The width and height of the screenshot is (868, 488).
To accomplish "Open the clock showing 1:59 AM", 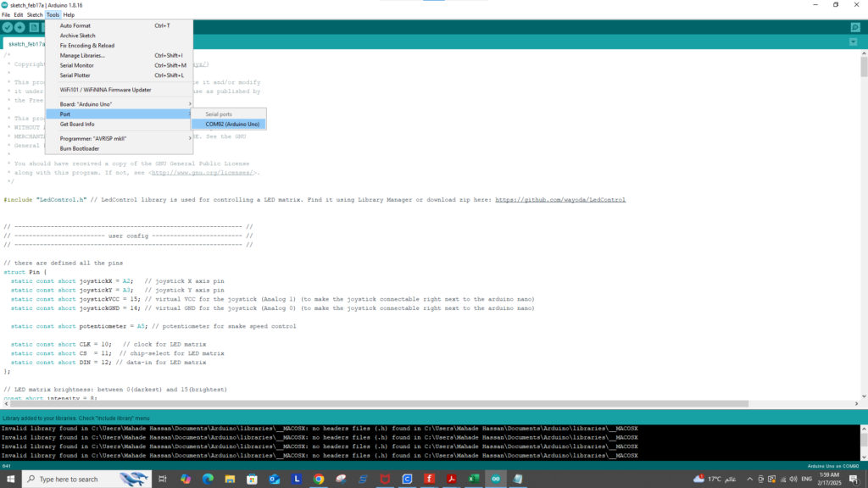I will pos(829,480).
